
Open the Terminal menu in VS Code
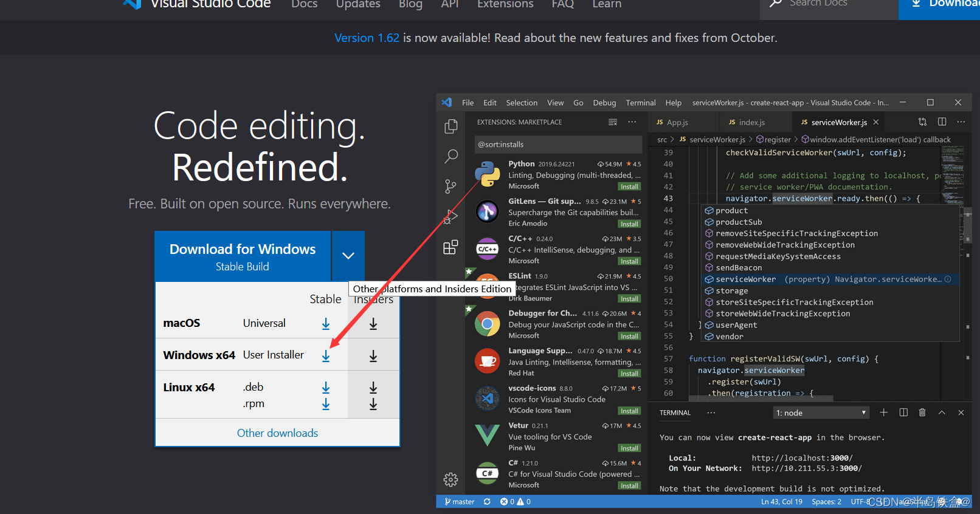click(x=641, y=103)
